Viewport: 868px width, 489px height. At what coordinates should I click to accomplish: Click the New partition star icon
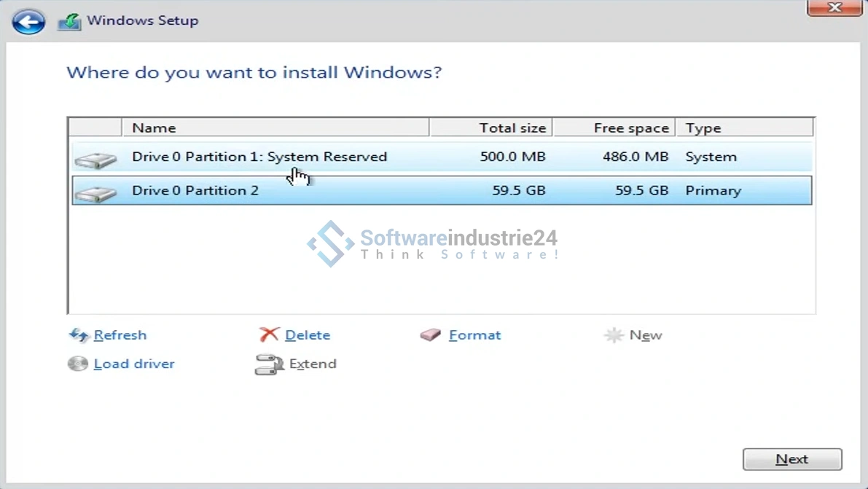point(614,335)
